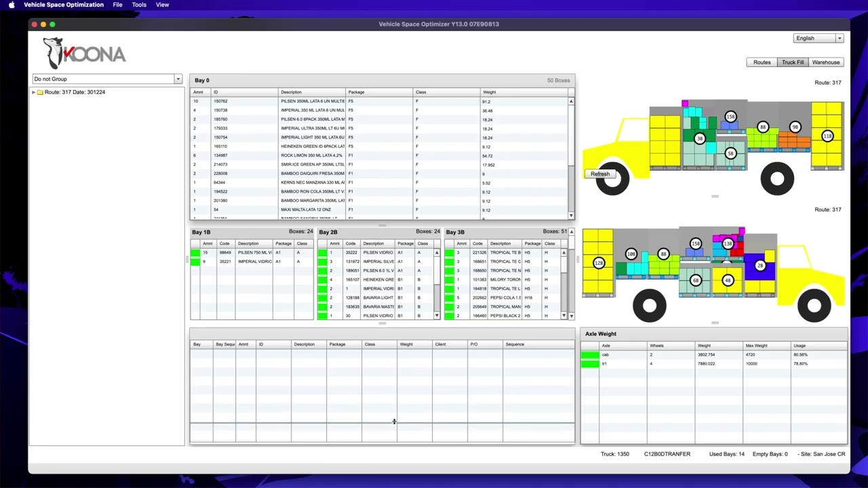The width and height of the screenshot is (868, 488).
Task: Click bay marker 4B on bottom truck
Action: pyautogui.click(x=728, y=280)
